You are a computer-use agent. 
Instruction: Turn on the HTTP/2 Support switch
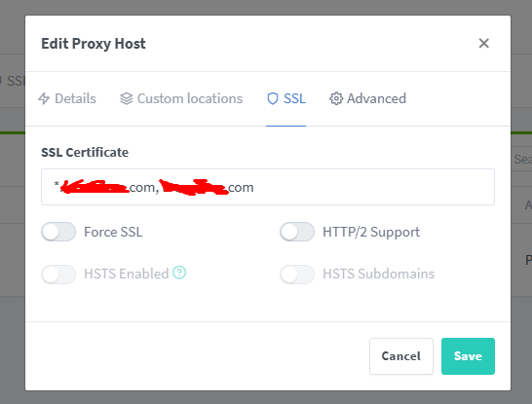click(297, 232)
